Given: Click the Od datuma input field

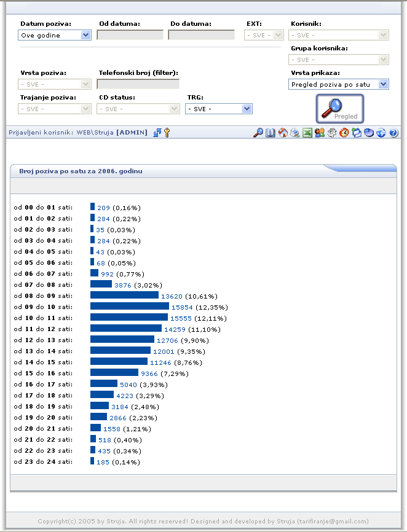Looking at the screenshot, I should point(130,35).
